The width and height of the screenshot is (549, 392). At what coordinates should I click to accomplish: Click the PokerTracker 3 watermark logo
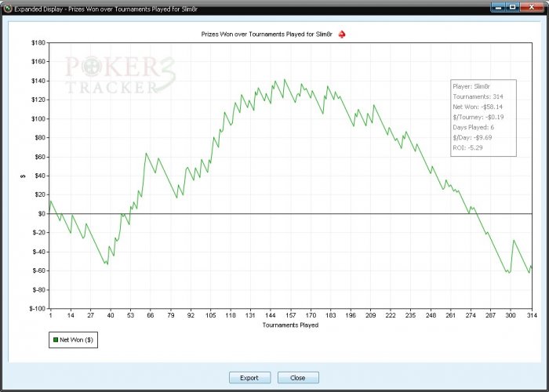120,75
